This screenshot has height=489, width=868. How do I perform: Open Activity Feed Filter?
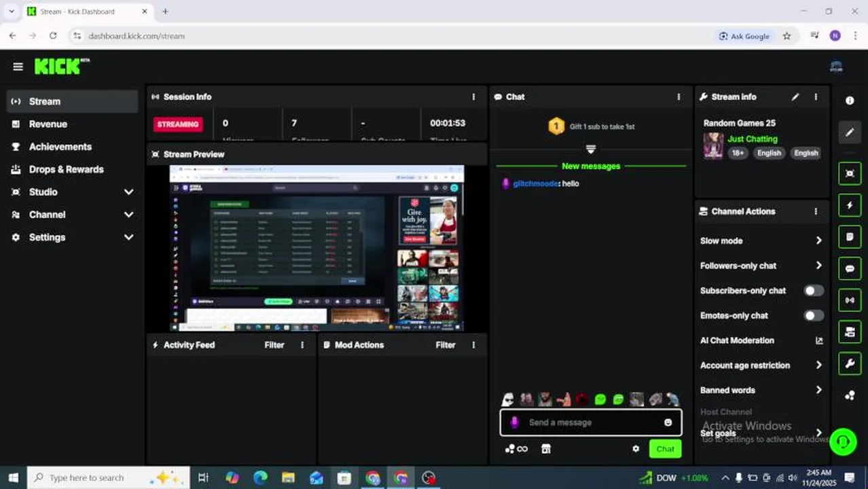[x=274, y=345]
